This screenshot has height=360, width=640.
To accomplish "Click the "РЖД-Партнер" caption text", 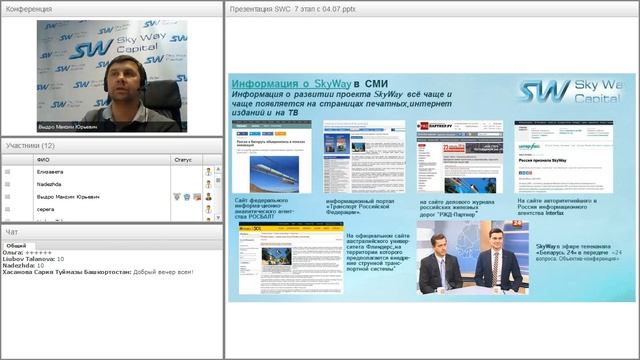I will (x=457, y=208).
